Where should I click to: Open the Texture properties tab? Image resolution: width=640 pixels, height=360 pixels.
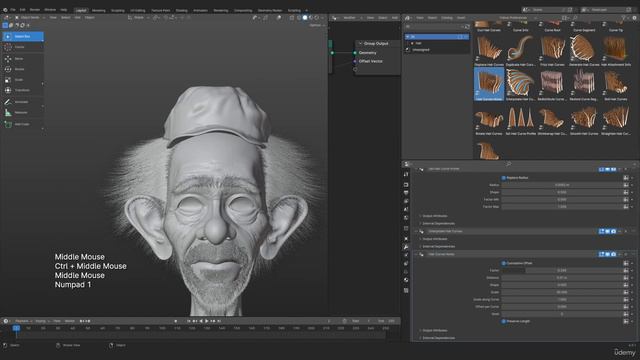click(406, 291)
